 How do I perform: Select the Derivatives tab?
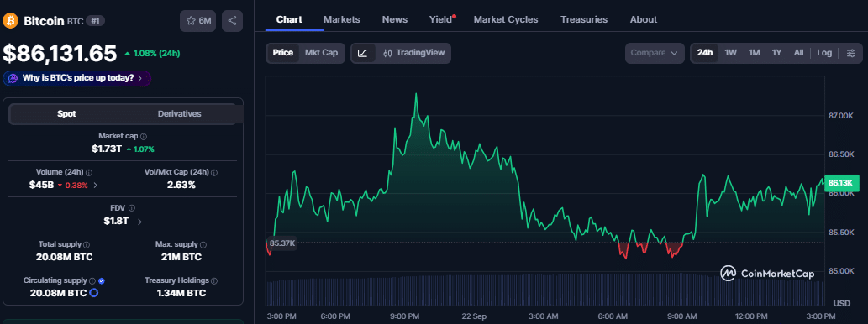pos(179,114)
